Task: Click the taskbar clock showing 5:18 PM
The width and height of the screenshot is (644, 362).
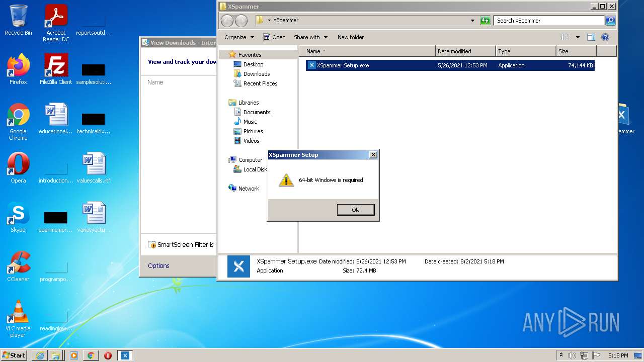Action: tap(618, 355)
